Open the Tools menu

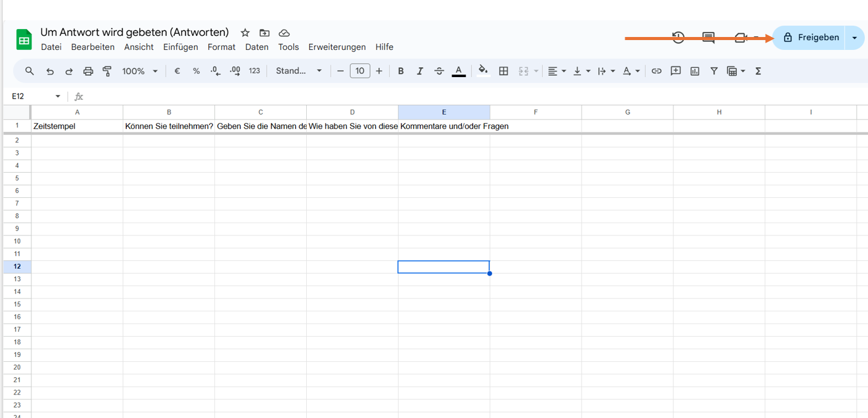(288, 47)
